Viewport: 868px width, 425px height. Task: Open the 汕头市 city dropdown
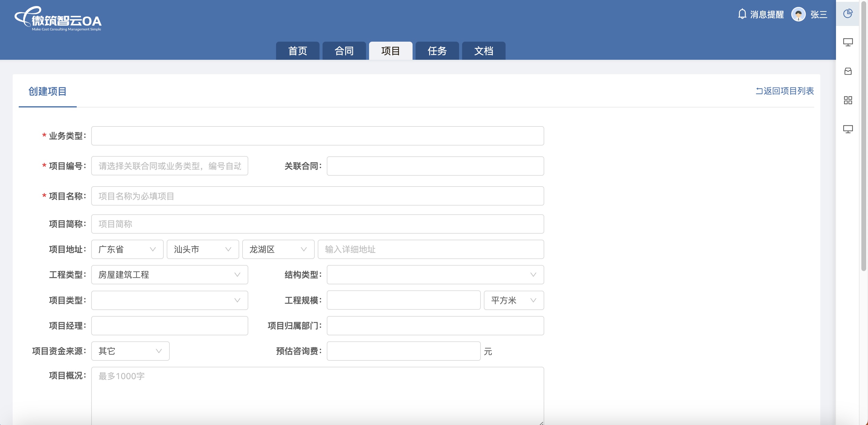coord(203,249)
